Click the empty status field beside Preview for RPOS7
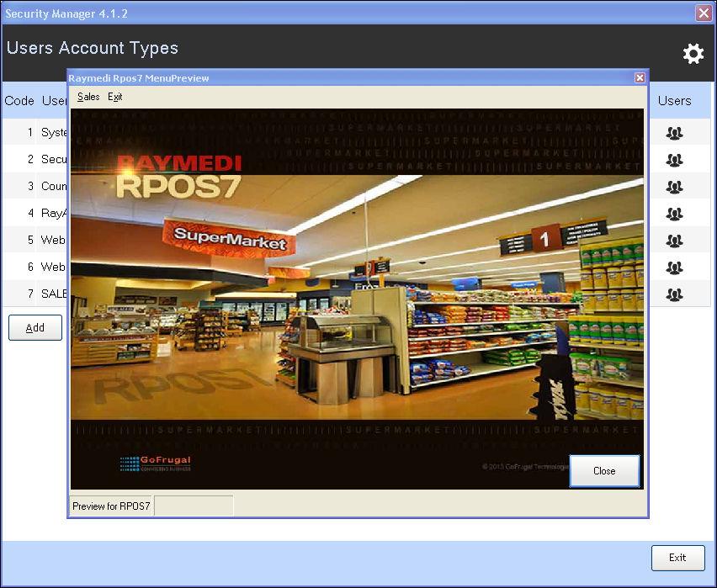717x588 pixels. point(194,506)
